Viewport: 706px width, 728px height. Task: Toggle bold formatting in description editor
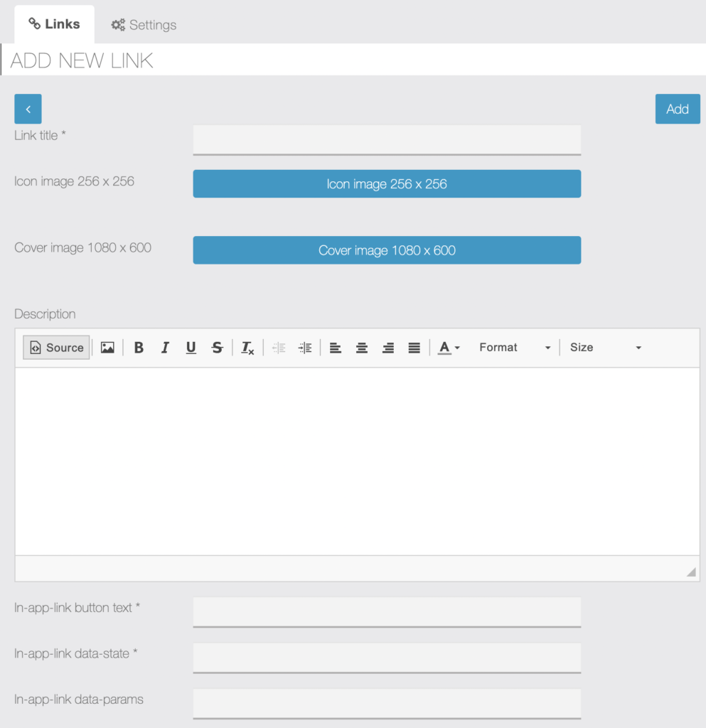click(139, 348)
